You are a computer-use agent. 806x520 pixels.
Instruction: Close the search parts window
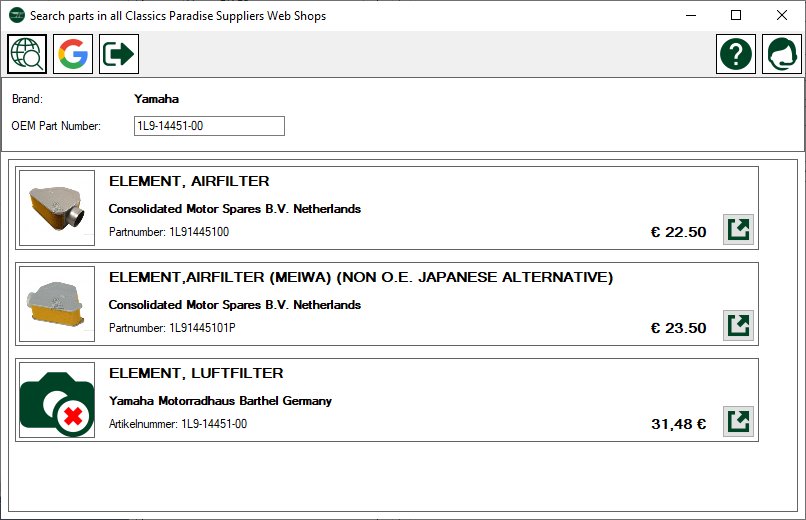(x=782, y=15)
